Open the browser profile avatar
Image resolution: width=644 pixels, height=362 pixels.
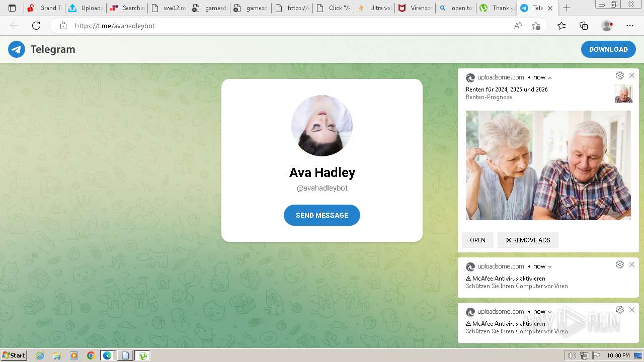tap(607, 26)
